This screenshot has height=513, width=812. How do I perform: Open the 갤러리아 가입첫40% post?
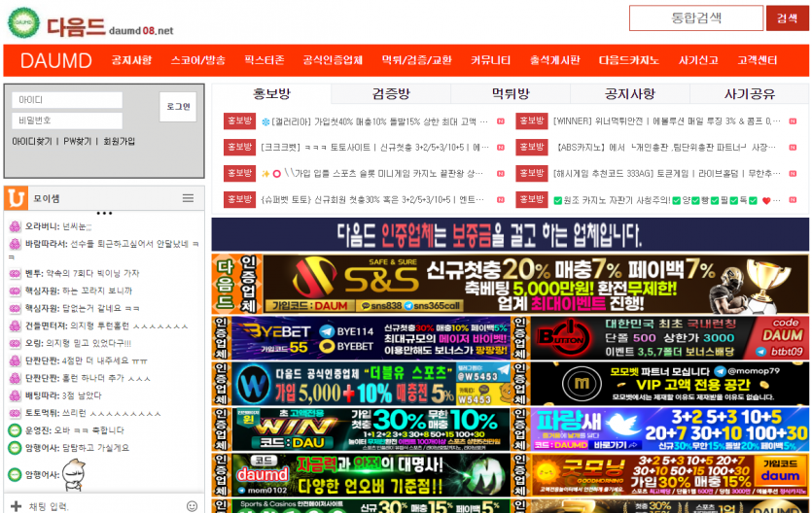coord(375,121)
